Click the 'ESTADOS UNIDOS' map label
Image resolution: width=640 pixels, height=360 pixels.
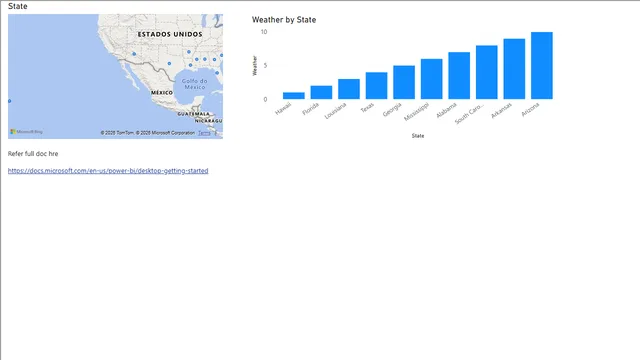(170, 34)
